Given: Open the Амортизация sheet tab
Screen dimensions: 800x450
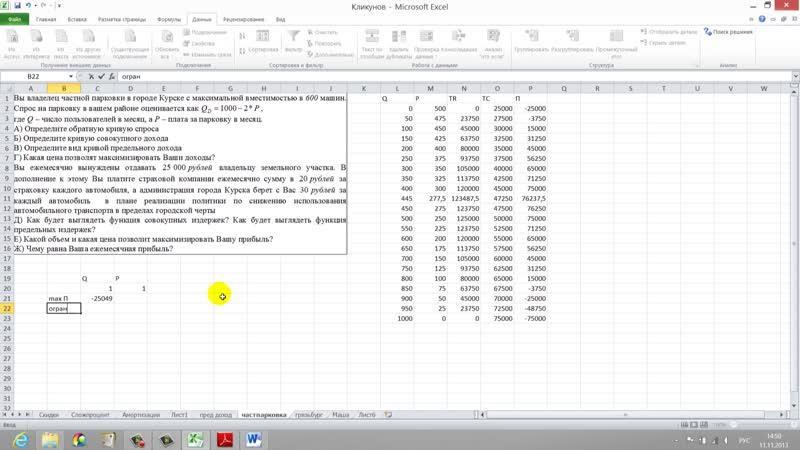Looking at the screenshot, I should pos(143,413).
